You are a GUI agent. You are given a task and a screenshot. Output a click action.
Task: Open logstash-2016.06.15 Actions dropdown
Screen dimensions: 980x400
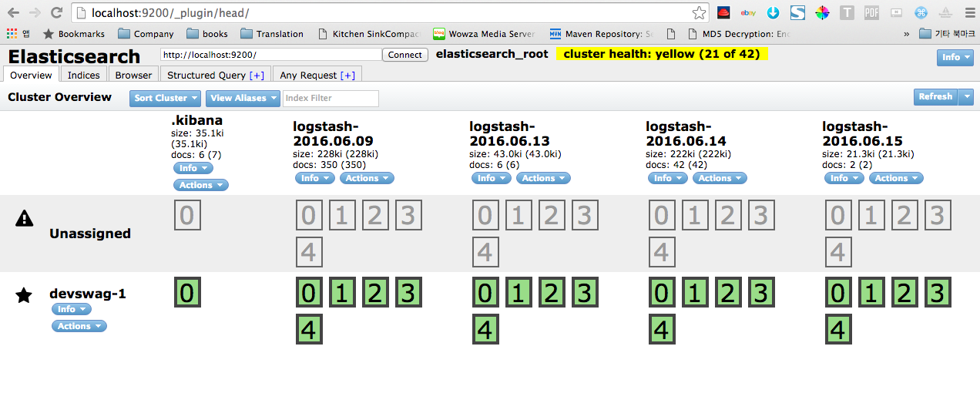point(896,178)
